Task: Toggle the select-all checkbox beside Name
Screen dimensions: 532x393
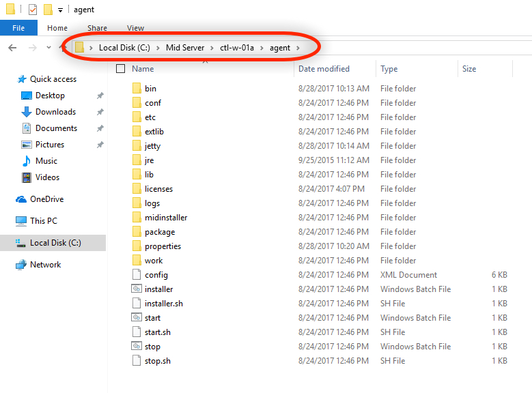Action: point(121,69)
